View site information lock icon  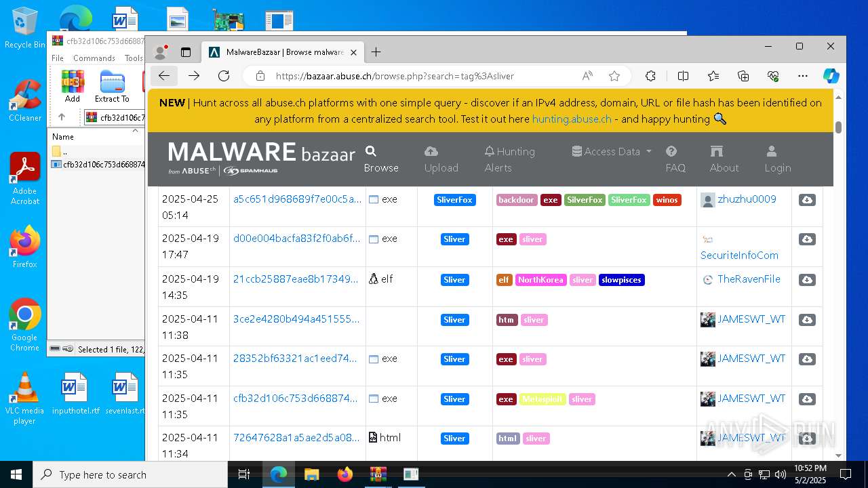[x=260, y=76]
